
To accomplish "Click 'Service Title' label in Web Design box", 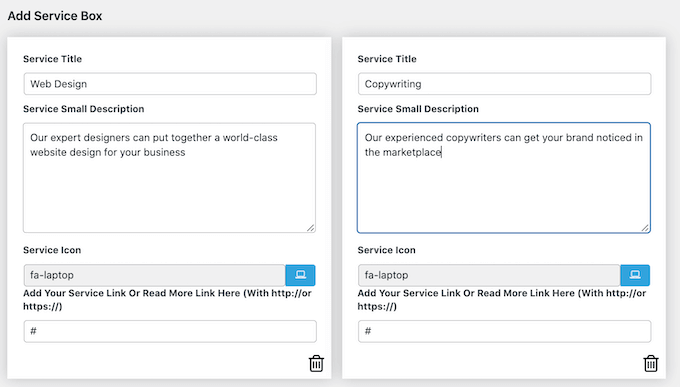I will (x=52, y=59).
